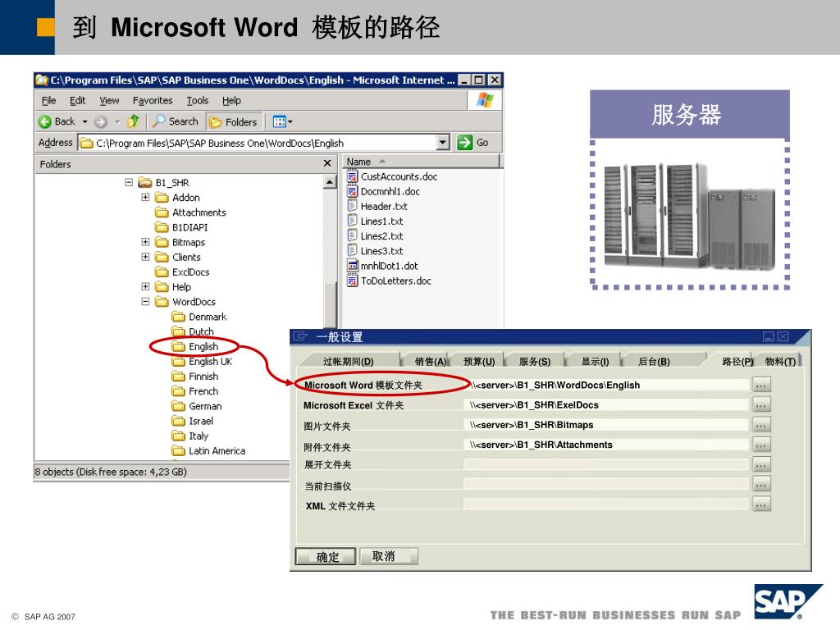Open the Favorites menu

point(153,100)
